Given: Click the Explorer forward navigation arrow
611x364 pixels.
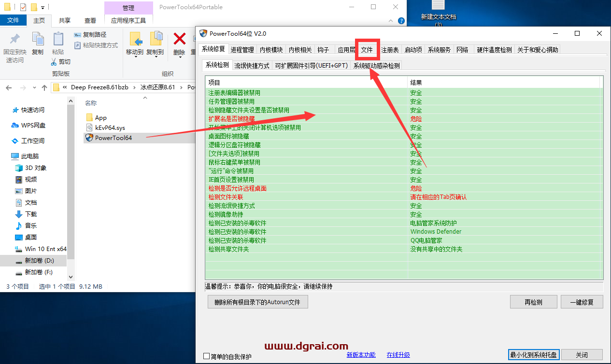Looking at the screenshot, I should point(23,87).
